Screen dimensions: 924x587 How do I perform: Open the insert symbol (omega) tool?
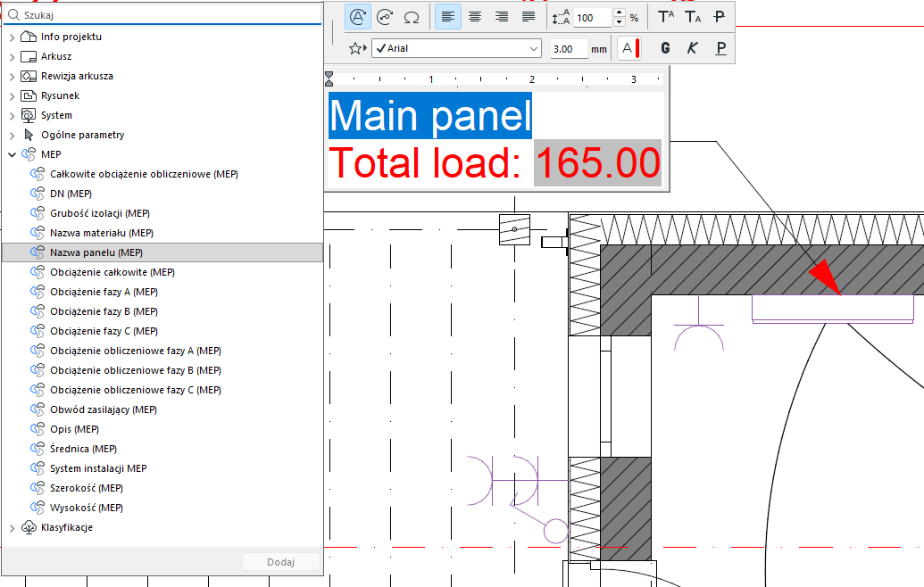(x=412, y=17)
